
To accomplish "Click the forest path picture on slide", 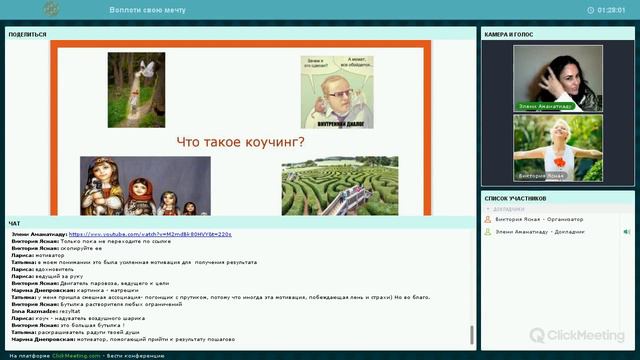I will coord(136,90).
